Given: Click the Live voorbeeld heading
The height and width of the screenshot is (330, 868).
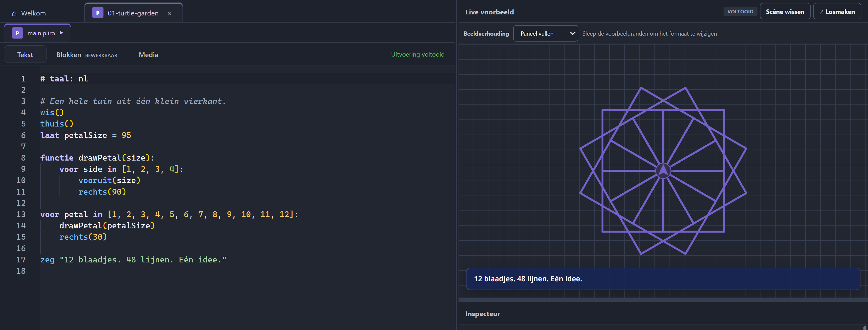Looking at the screenshot, I should [x=490, y=12].
